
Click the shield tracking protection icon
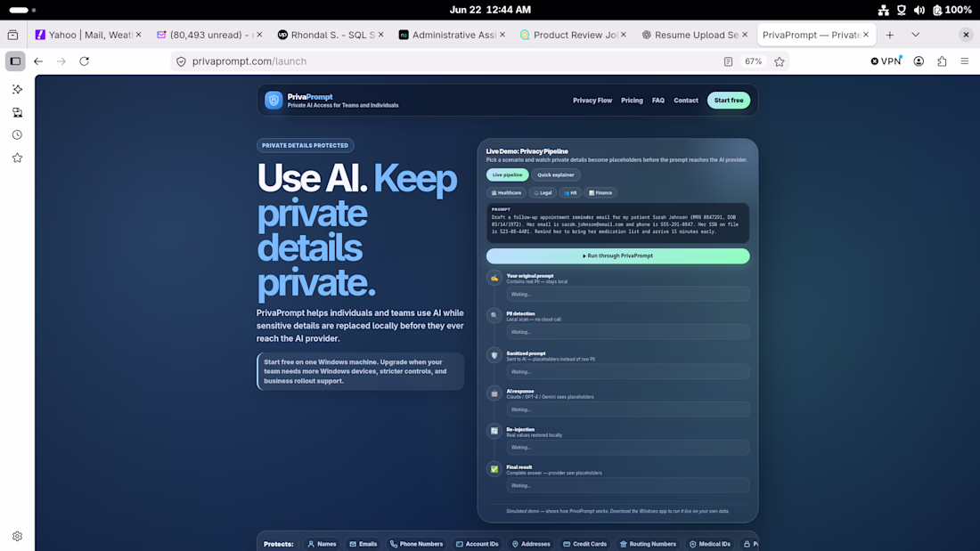tap(181, 61)
